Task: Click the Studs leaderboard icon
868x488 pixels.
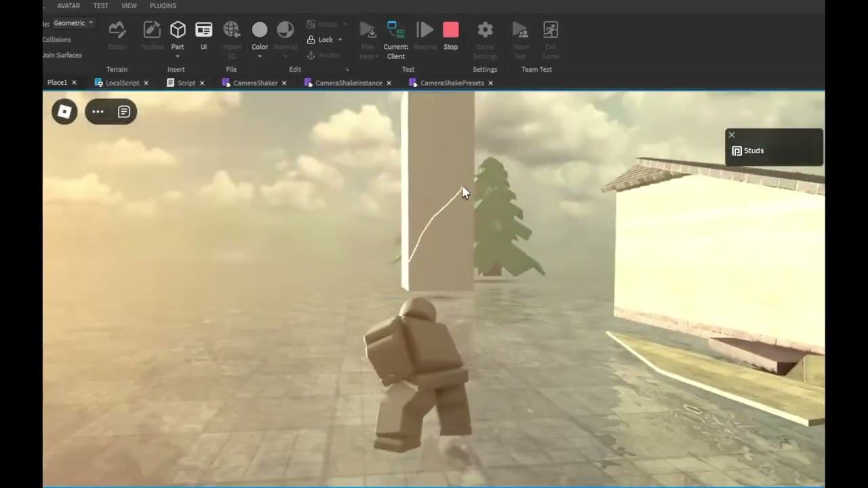Action: pos(737,151)
